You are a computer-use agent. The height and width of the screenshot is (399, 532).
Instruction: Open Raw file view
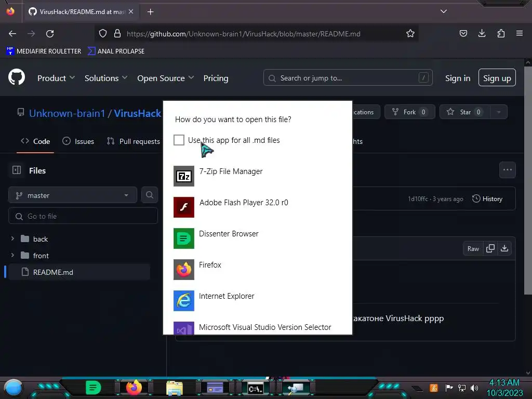[473, 249]
